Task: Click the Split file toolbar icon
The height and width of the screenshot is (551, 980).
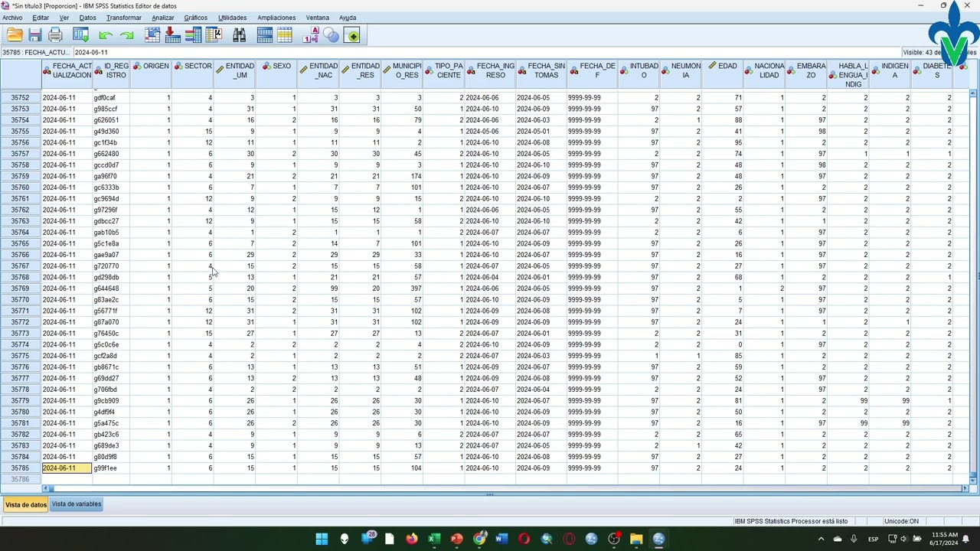Action: tap(265, 35)
